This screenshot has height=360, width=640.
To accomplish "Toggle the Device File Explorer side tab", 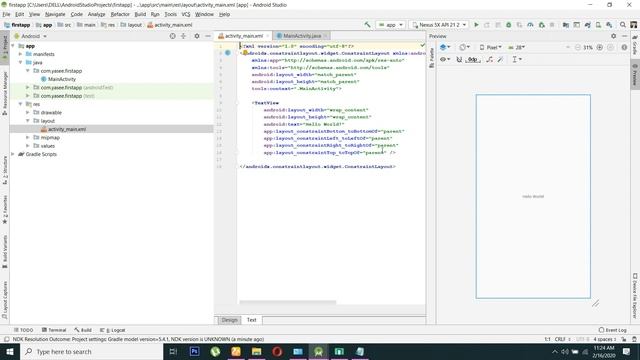I will pos(635,296).
